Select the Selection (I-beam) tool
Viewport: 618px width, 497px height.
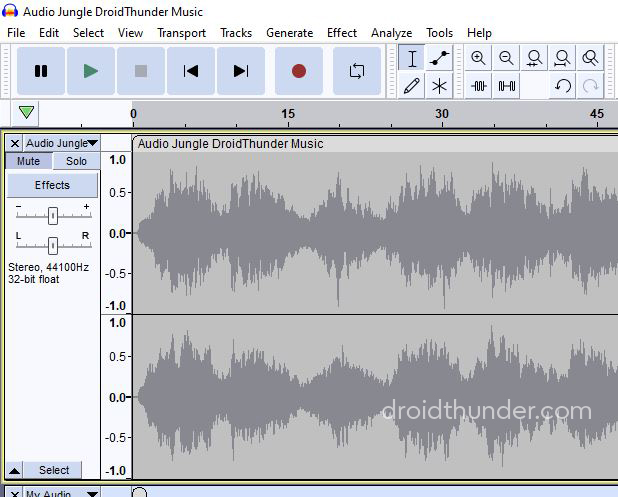(411, 58)
